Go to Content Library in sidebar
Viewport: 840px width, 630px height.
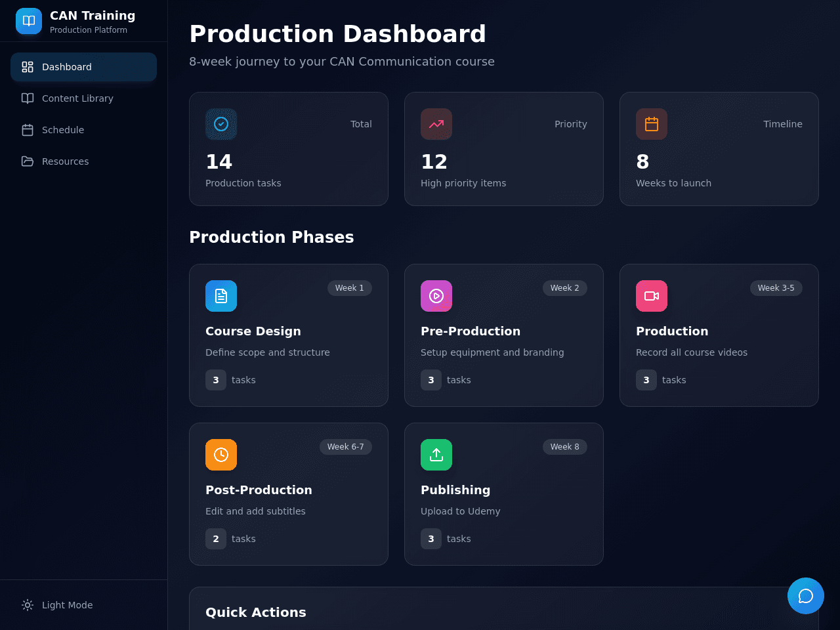pos(83,98)
